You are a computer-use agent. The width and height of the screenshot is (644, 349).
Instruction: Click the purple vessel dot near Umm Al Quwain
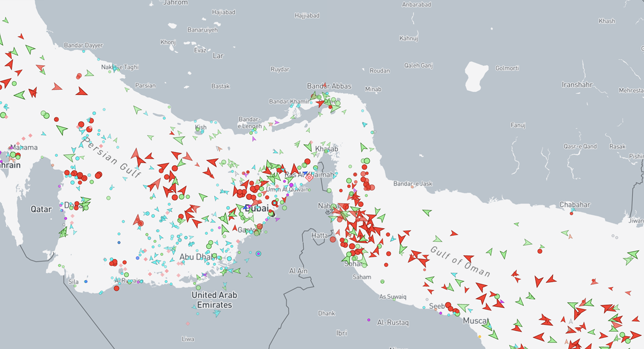pos(291,184)
